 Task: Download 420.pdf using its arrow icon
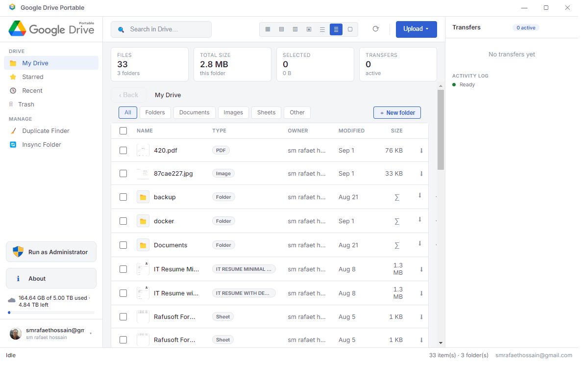tap(421, 151)
